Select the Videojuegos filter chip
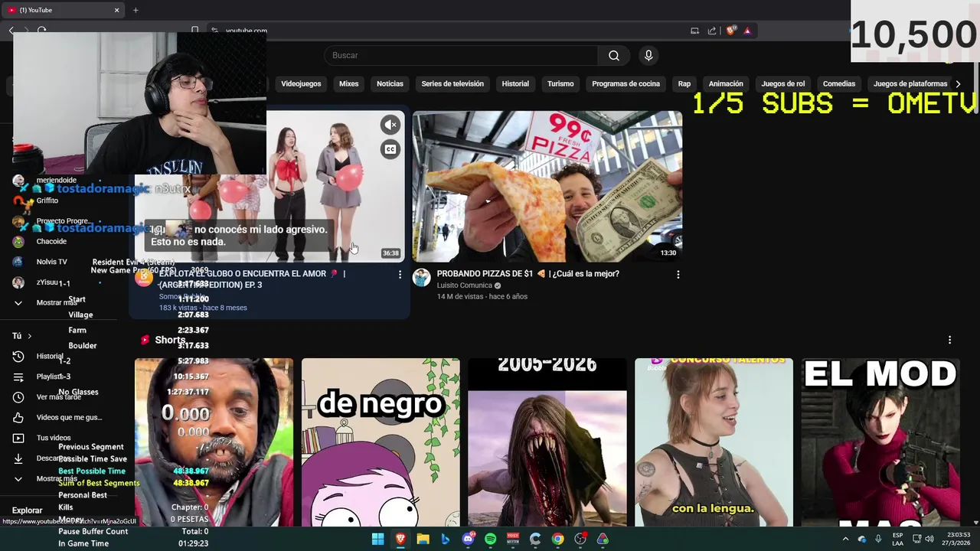 [x=301, y=83]
